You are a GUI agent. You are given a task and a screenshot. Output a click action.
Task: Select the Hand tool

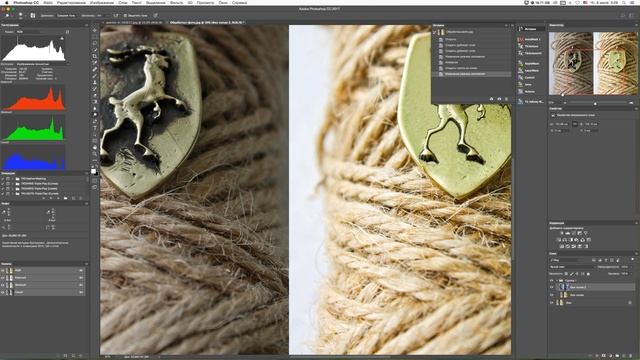pos(95,147)
